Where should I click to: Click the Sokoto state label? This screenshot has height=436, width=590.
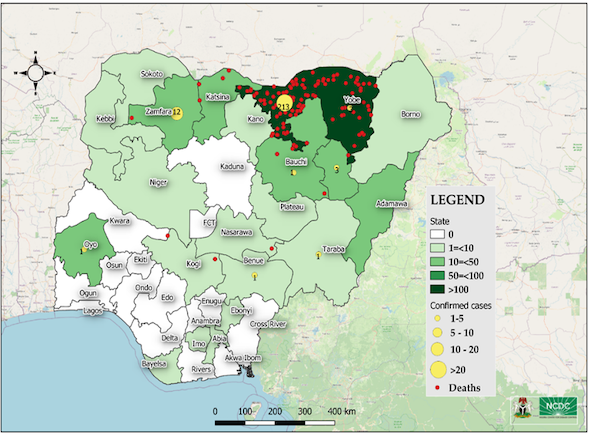[152, 74]
